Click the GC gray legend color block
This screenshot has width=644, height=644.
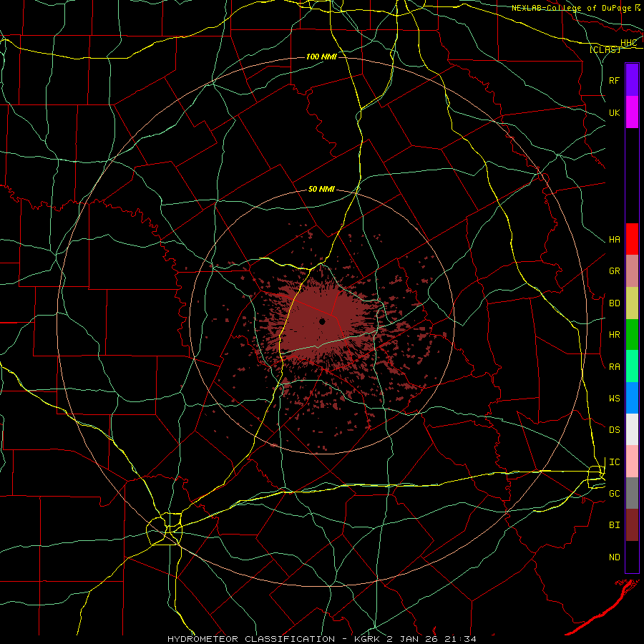pos(632,493)
